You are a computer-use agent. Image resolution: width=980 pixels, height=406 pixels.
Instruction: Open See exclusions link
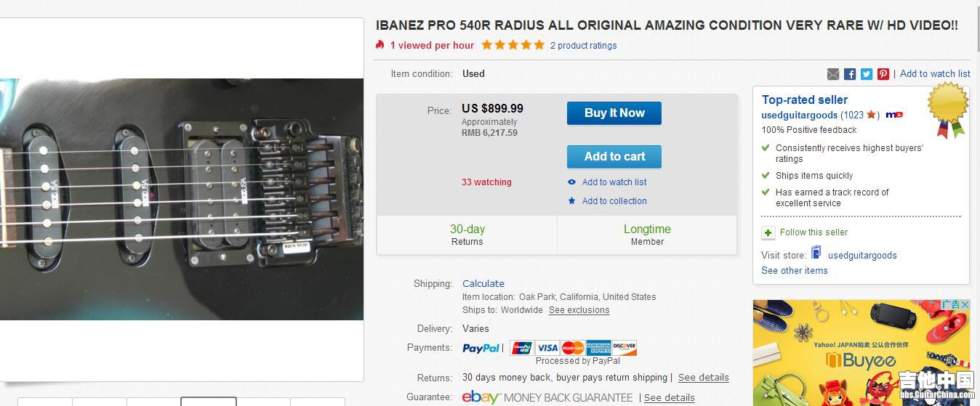point(579,310)
